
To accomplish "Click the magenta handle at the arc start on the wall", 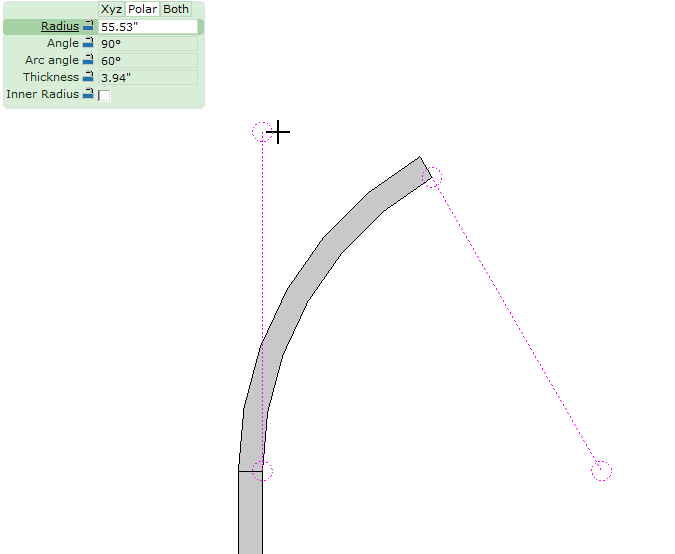I will [x=262, y=470].
